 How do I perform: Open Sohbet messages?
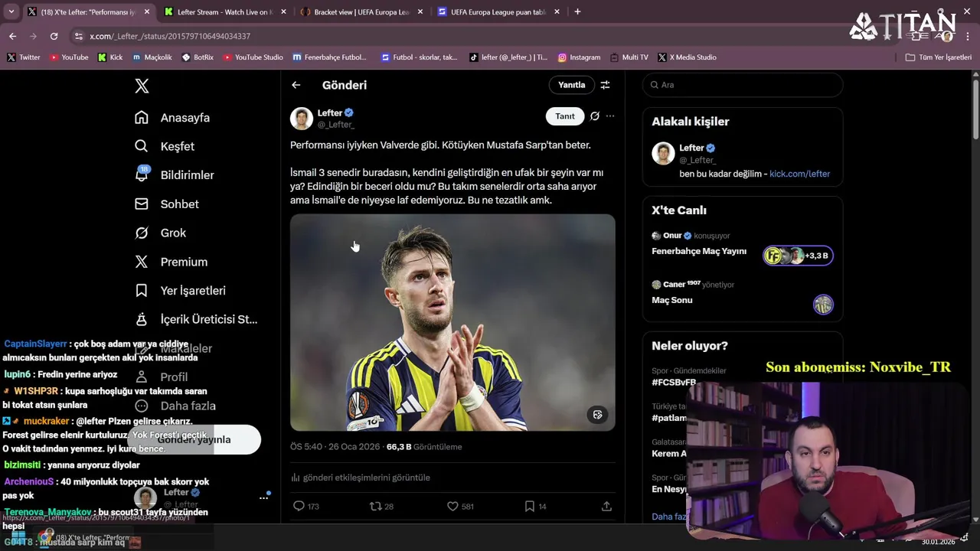click(x=167, y=204)
